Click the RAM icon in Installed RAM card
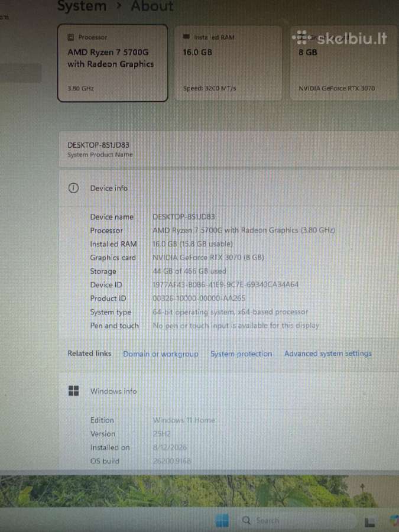Screen dimensions: 399x532 coord(186,36)
